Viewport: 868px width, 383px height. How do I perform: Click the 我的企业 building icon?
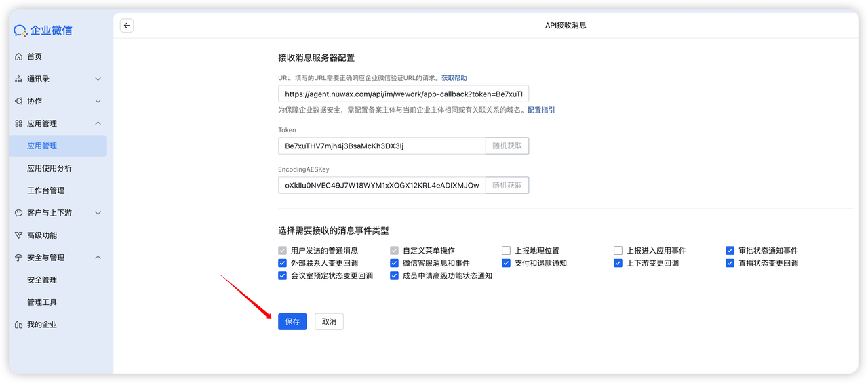19,325
